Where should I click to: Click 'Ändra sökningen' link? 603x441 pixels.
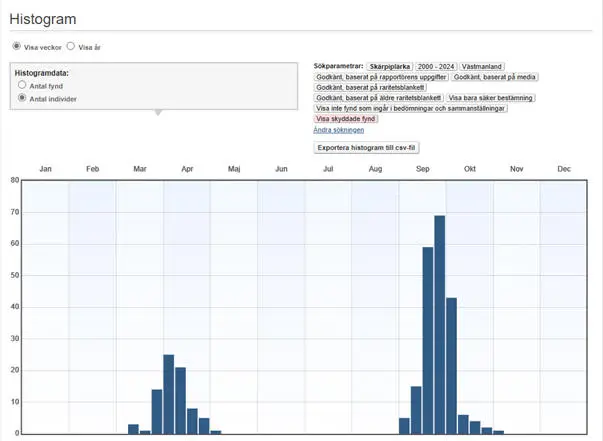point(338,130)
